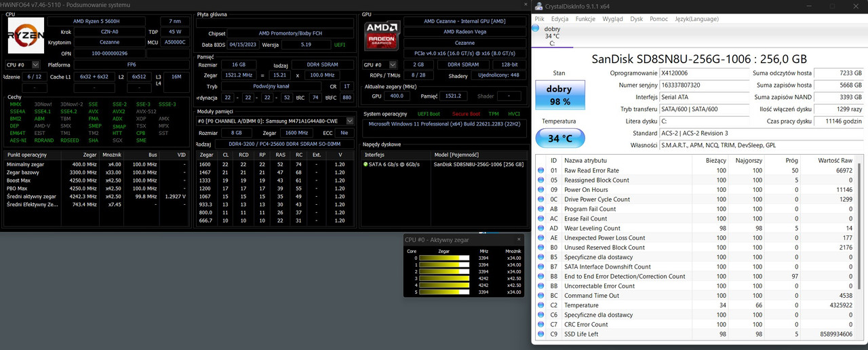868x350 pixels.
Task: Click status circle of Temperature attribute row
Action: [x=541, y=305]
